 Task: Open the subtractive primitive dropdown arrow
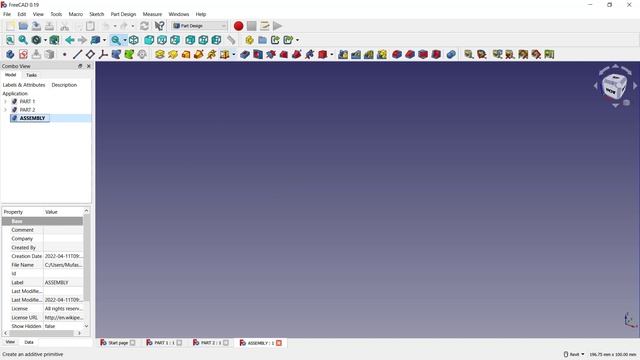331,54
